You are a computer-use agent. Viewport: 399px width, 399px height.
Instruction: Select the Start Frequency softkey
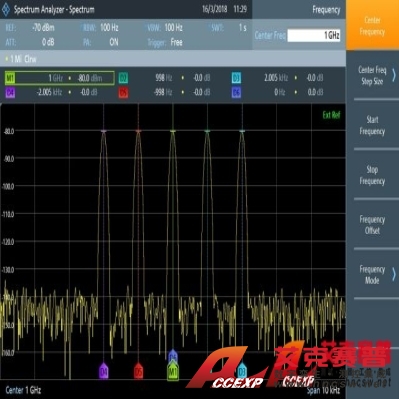tap(373, 125)
